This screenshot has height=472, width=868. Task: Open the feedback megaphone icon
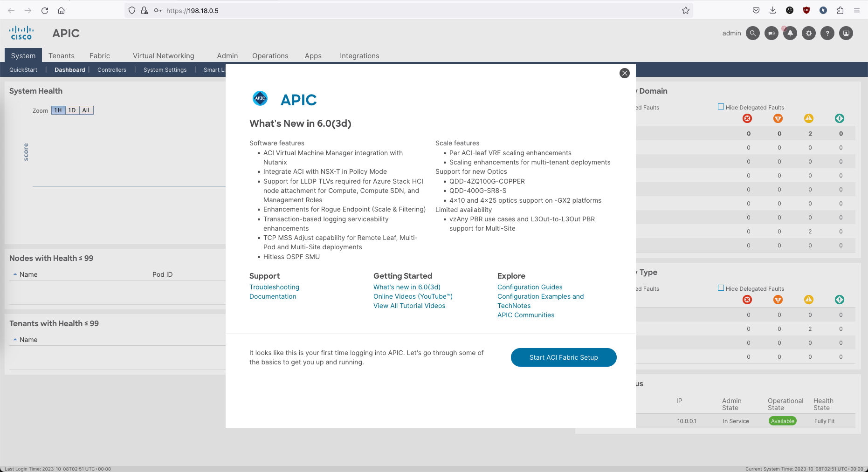point(771,33)
